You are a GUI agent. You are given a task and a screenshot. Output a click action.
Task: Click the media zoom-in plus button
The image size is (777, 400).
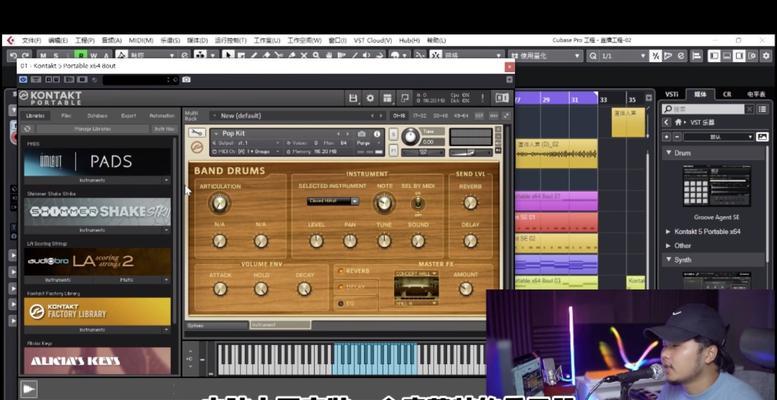coord(666,137)
